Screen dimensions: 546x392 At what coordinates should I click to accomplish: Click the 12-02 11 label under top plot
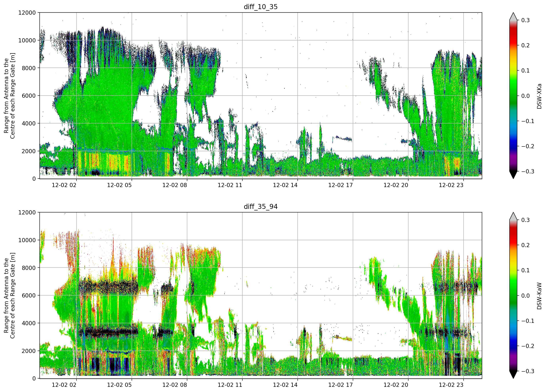pyautogui.click(x=230, y=185)
